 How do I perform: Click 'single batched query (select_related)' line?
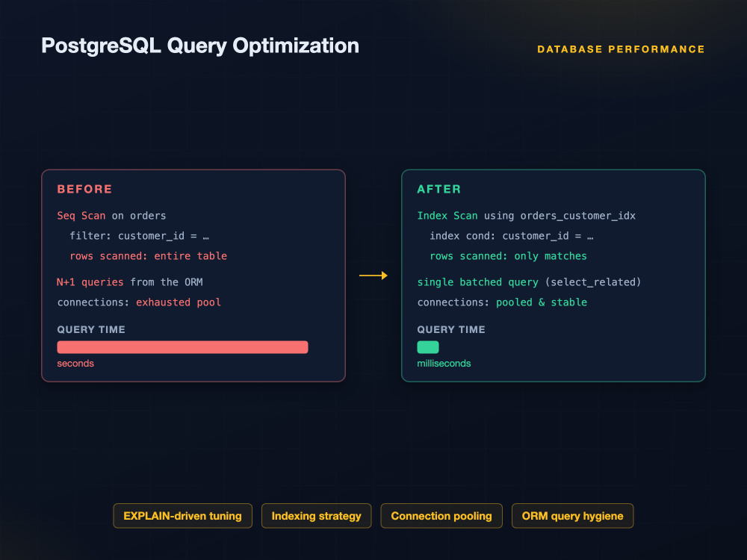(530, 282)
